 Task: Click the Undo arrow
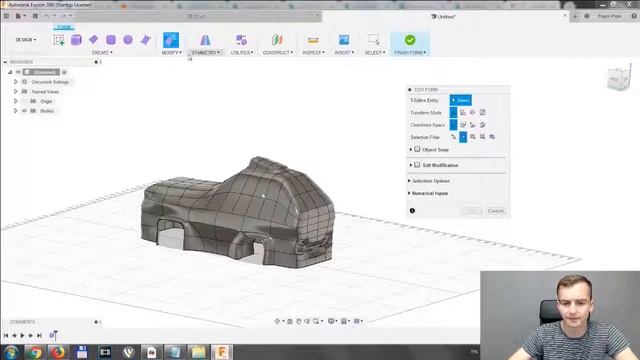47,16
